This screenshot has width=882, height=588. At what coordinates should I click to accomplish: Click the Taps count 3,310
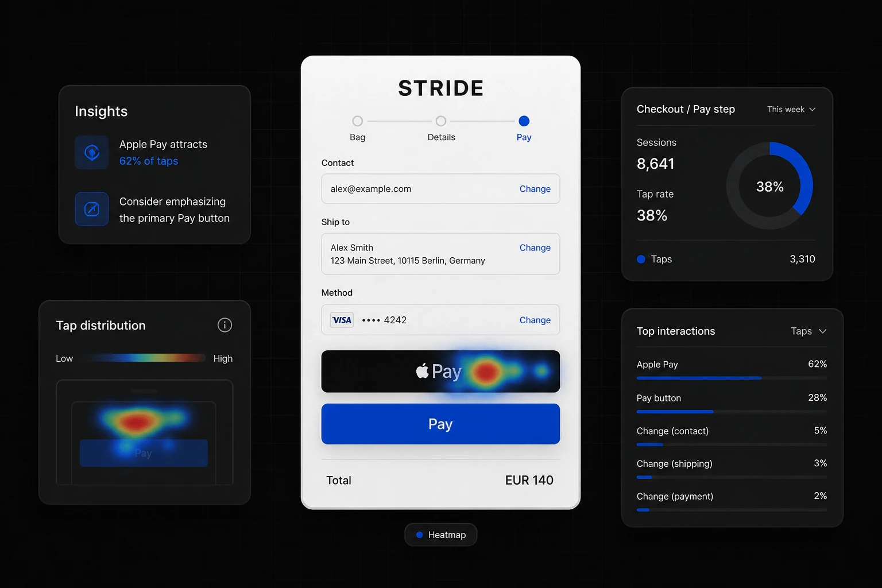click(x=802, y=259)
